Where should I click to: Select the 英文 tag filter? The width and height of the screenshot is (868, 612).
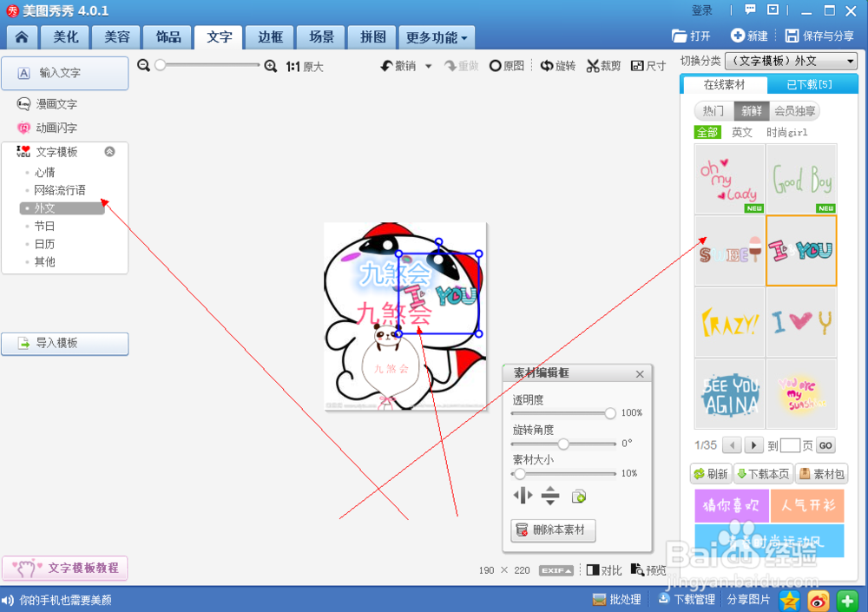(742, 132)
